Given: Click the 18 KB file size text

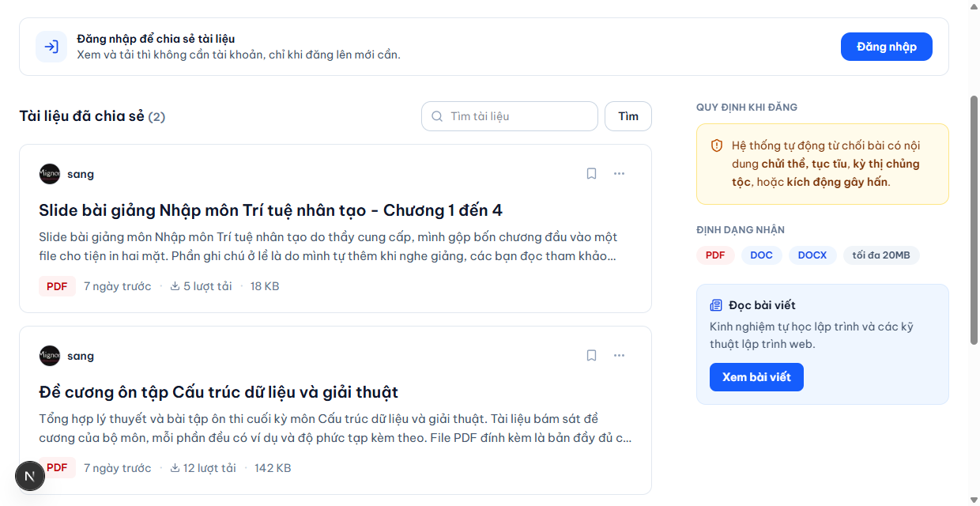Looking at the screenshot, I should pos(265,286).
